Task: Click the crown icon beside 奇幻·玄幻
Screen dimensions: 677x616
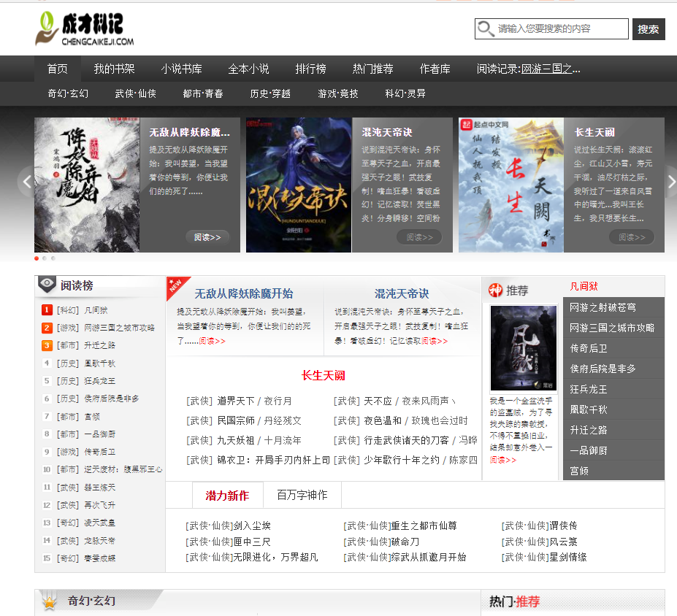Action: 50,602
